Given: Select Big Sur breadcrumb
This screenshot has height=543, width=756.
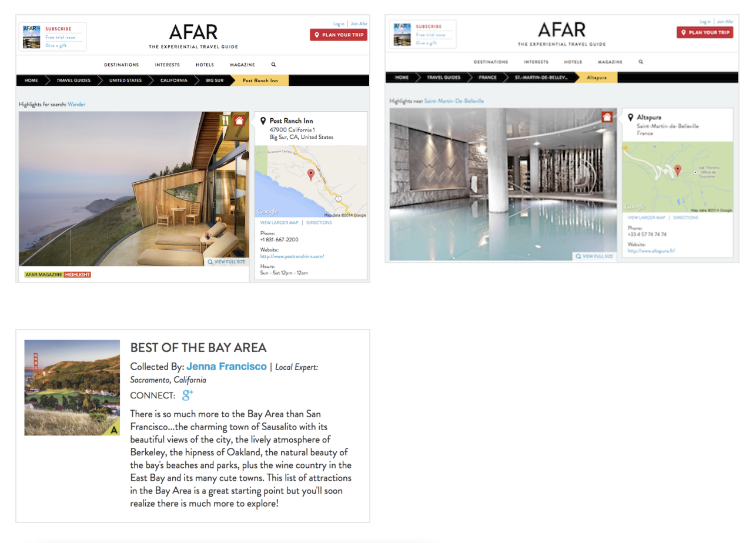Looking at the screenshot, I should pos(215,81).
